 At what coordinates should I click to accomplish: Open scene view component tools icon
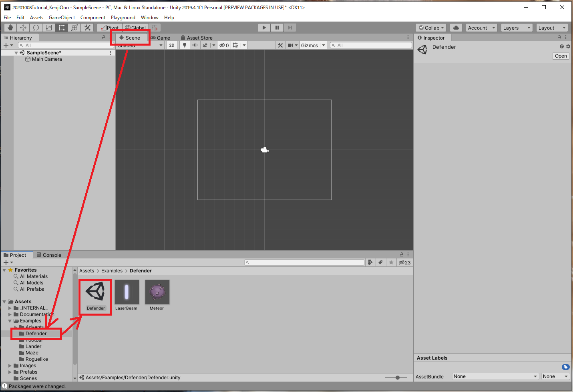click(280, 45)
